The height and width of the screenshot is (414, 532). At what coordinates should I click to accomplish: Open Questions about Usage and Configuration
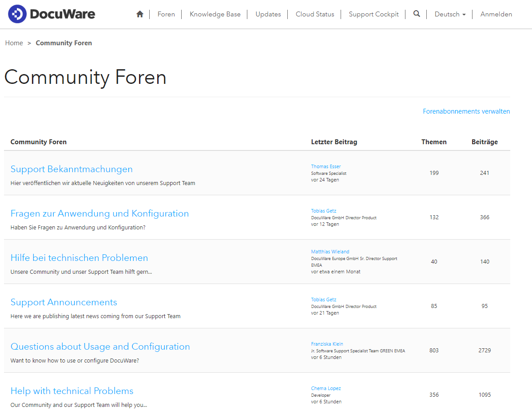pyautogui.click(x=100, y=347)
